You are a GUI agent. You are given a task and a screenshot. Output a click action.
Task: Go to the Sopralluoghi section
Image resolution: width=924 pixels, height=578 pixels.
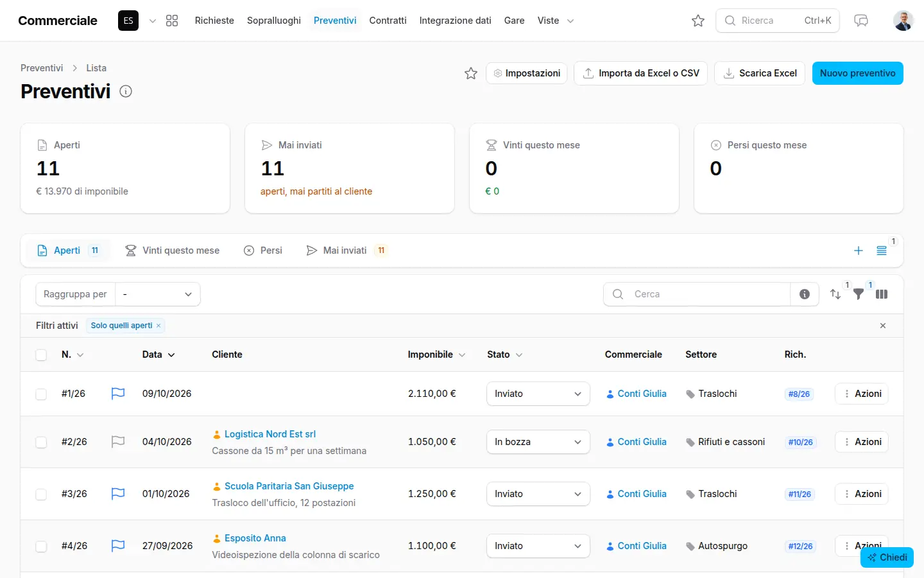274,21
